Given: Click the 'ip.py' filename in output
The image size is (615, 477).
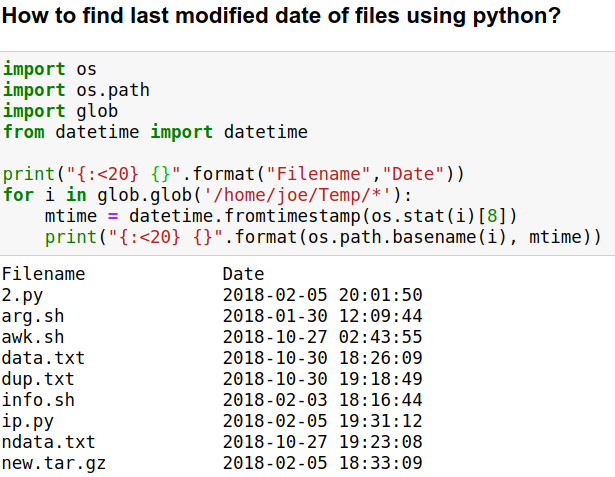Looking at the screenshot, I should pyautogui.click(x=27, y=422).
